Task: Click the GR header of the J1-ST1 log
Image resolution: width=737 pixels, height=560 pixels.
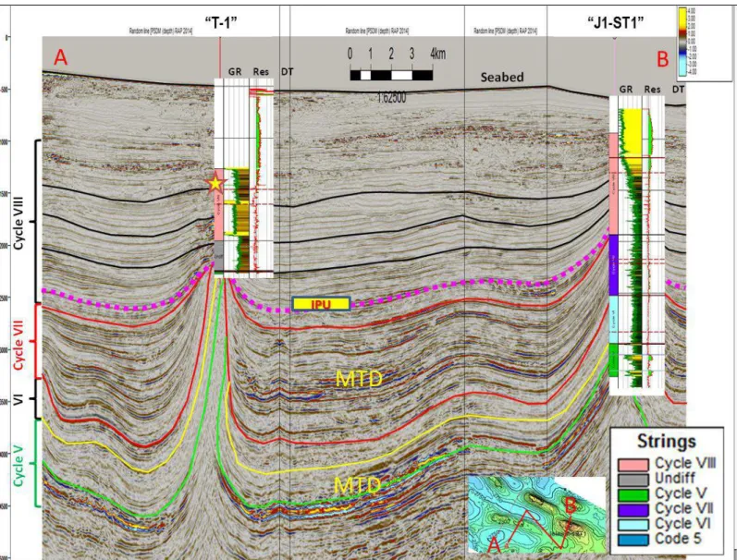Action: tap(626, 89)
